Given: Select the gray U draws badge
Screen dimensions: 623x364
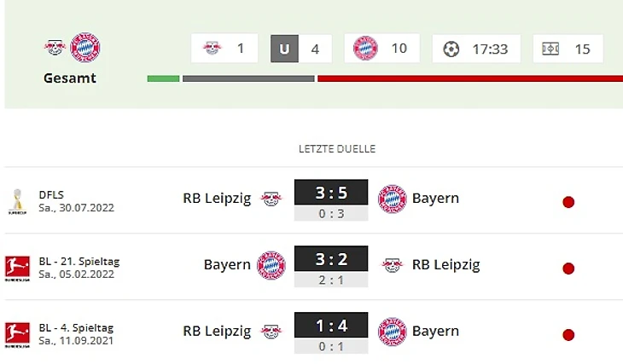Looking at the screenshot, I should click(284, 49).
